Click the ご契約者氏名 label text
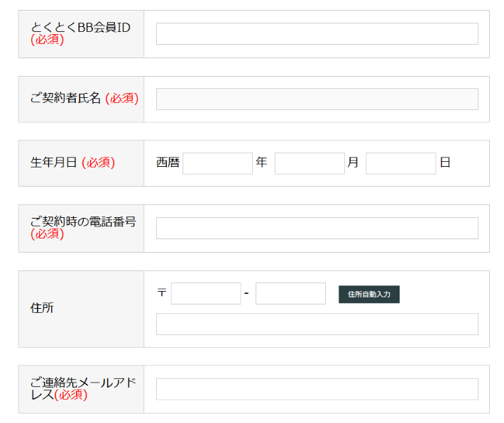The height and width of the screenshot is (423, 504). (x=65, y=98)
